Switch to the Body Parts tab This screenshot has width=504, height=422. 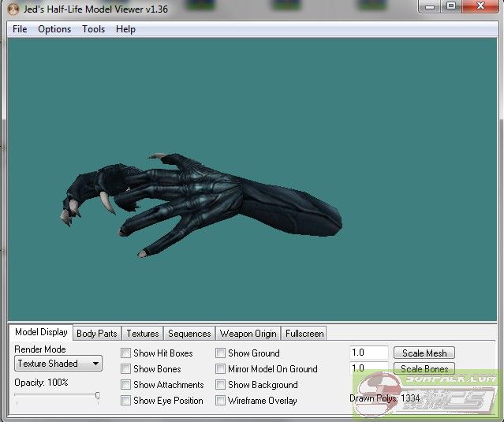(x=96, y=334)
